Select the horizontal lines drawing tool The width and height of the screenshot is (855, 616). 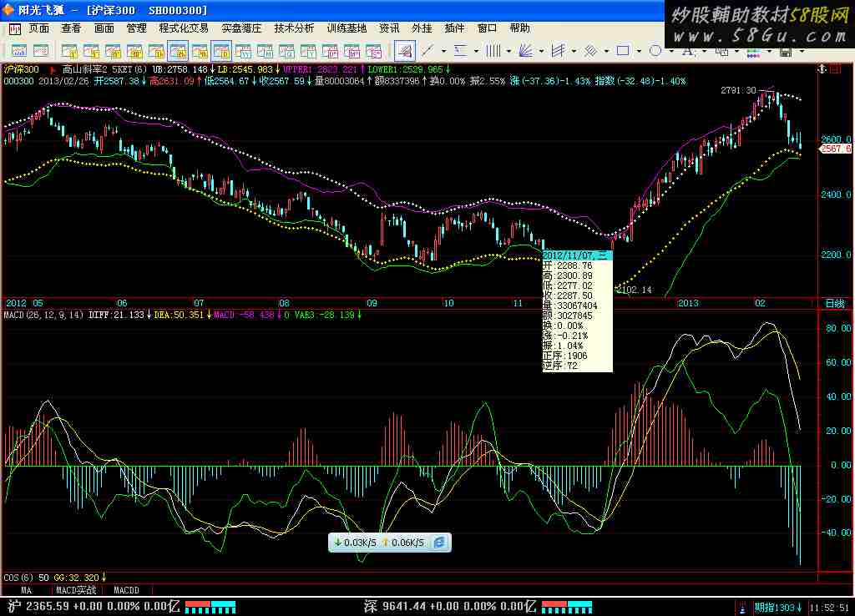(461, 51)
